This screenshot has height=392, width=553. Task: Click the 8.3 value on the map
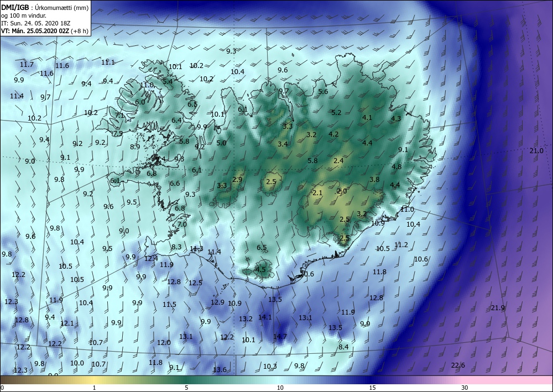[x=176, y=247]
